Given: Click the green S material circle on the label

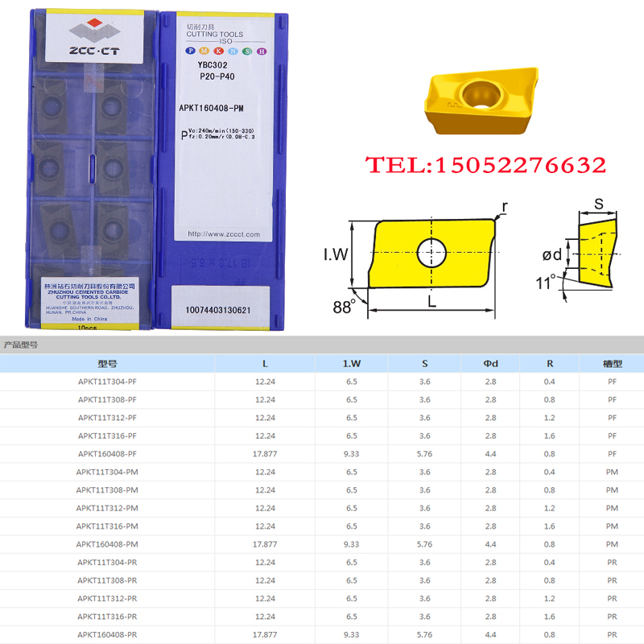Looking at the screenshot, I should pos(247,52).
